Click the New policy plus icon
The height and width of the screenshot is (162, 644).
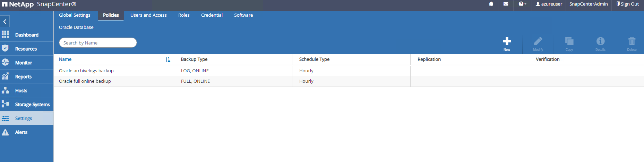tap(507, 42)
